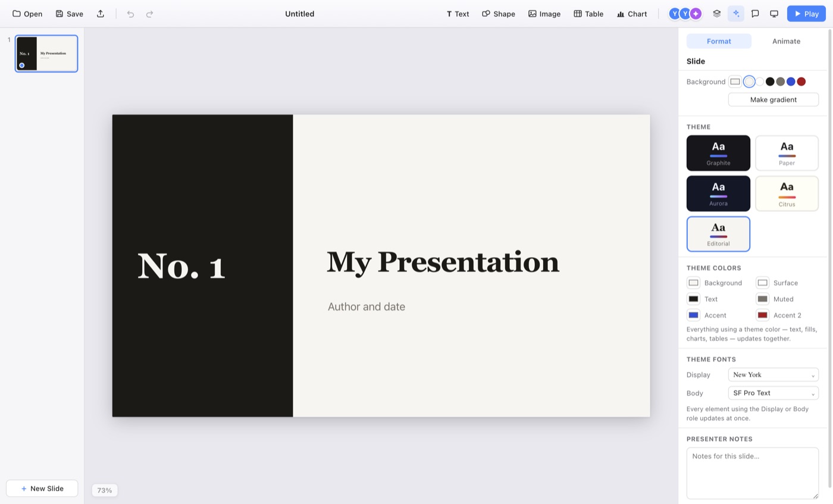
Task: Save the presentation
Action: pyautogui.click(x=69, y=14)
